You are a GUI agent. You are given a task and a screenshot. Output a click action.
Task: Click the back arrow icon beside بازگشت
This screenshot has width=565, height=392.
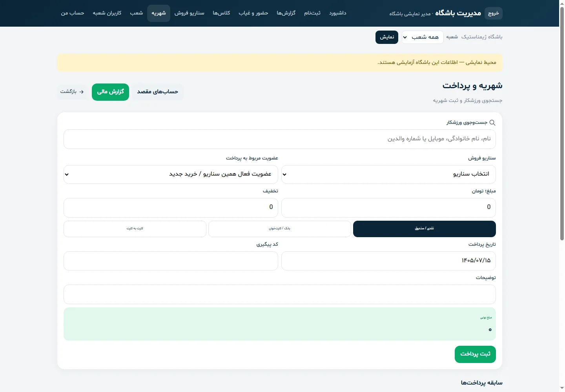(x=82, y=92)
